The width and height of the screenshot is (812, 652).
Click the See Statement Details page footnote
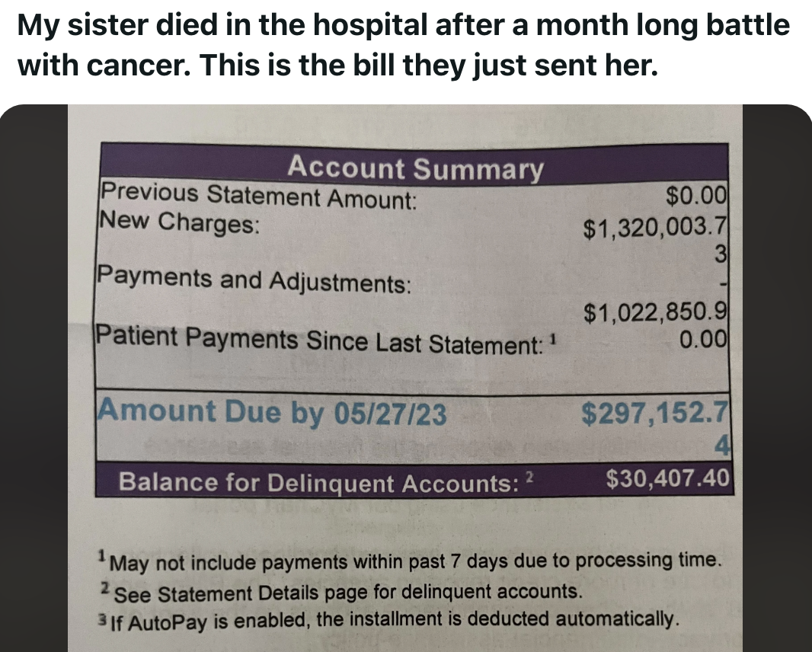pyautogui.click(x=341, y=592)
